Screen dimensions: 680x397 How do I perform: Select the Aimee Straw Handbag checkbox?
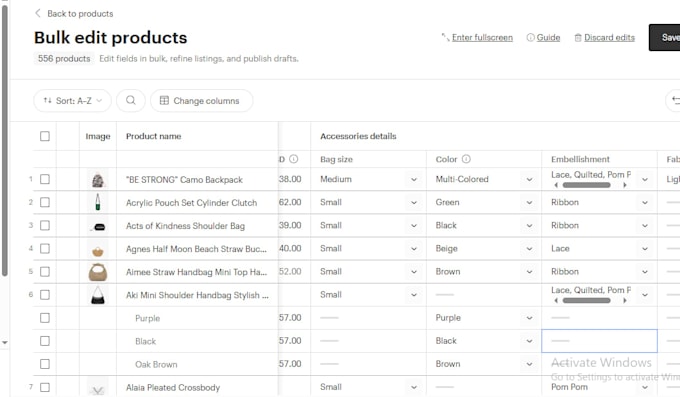click(45, 272)
